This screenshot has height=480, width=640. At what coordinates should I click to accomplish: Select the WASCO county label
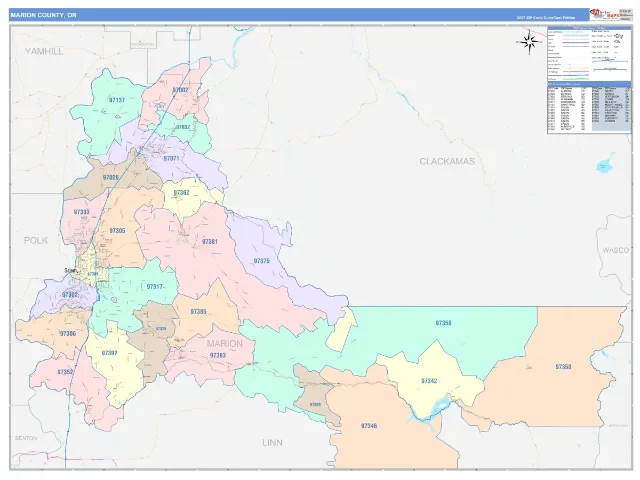click(x=616, y=250)
